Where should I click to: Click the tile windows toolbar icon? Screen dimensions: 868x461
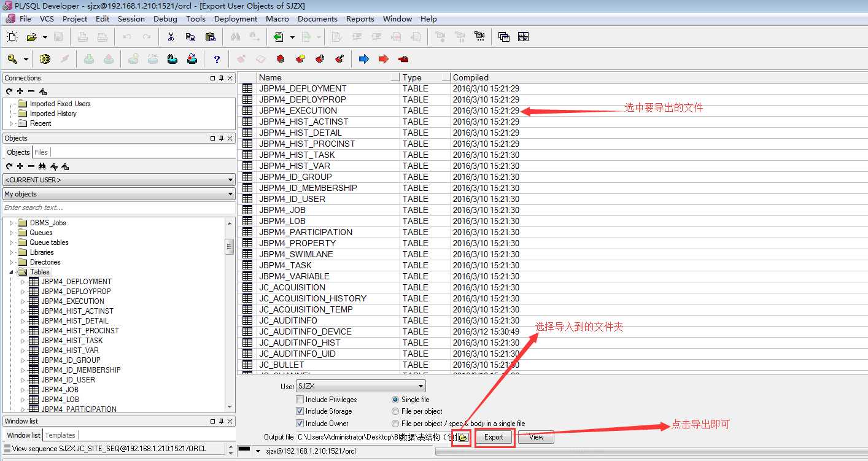[x=524, y=37]
